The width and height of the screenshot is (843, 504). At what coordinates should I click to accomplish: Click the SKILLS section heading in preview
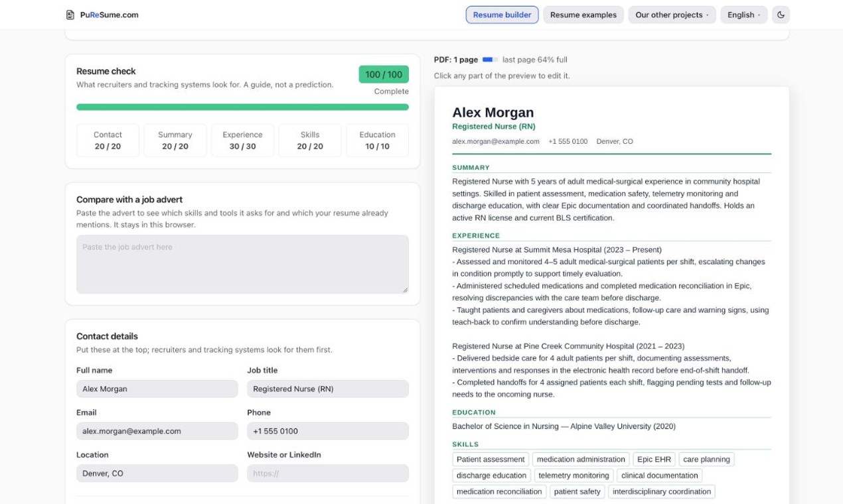point(465,444)
